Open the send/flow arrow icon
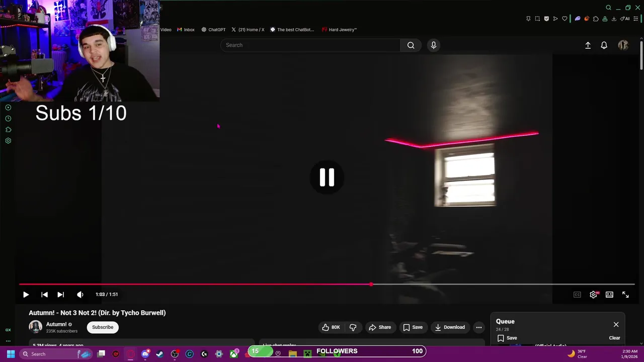Viewport: 644px width, 362px height. click(x=555, y=19)
